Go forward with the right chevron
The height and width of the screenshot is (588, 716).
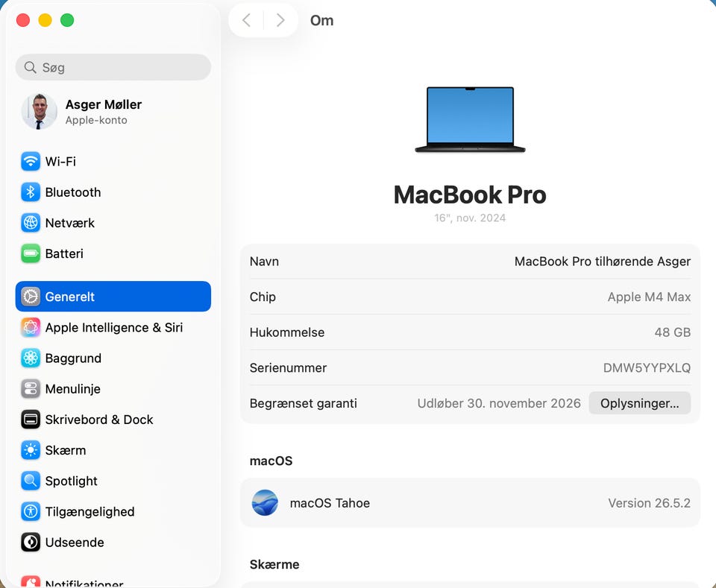click(x=280, y=20)
